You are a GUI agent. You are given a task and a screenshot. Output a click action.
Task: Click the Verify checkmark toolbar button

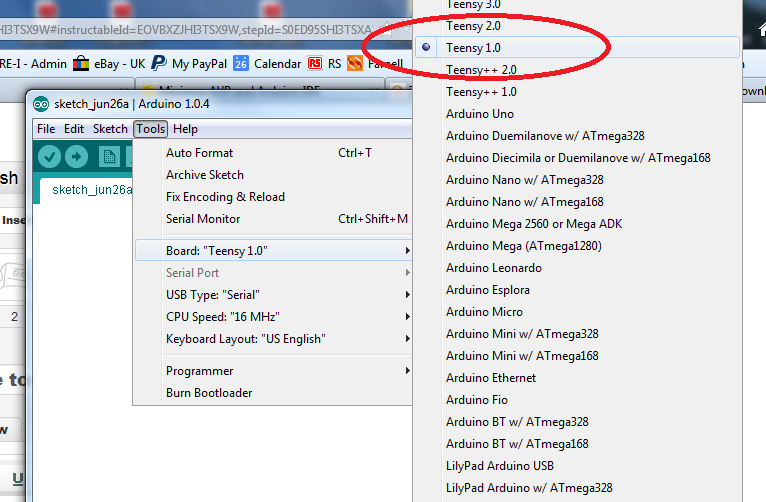[49, 156]
